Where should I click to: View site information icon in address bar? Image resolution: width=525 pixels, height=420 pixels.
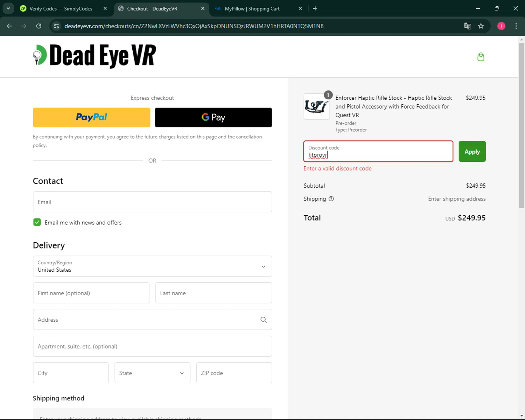(x=56, y=26)
